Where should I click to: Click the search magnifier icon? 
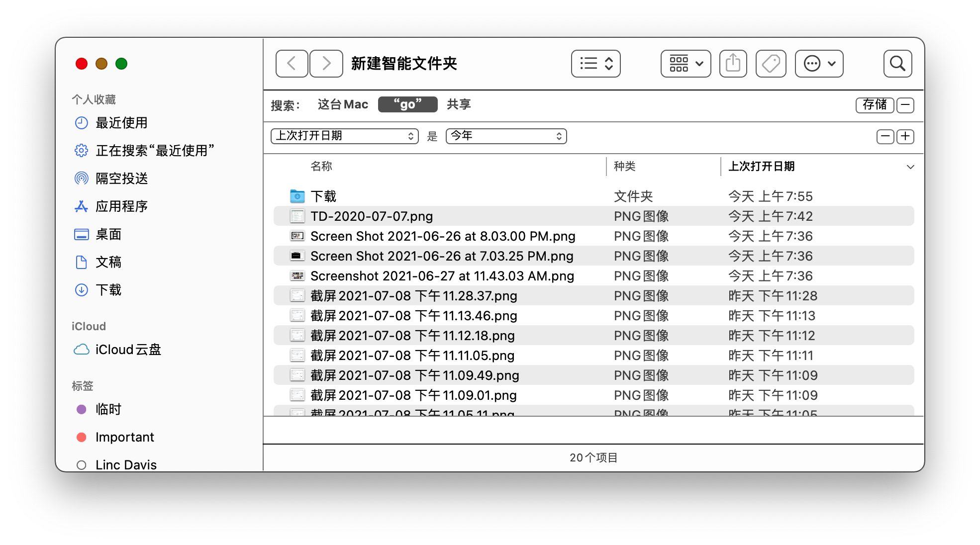(897, 64)
